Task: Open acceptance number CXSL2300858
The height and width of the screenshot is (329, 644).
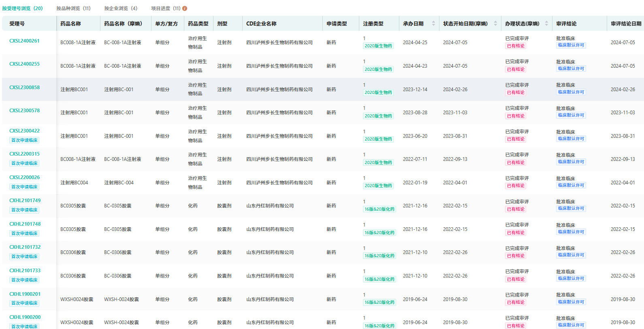Action: click(25, 88)
